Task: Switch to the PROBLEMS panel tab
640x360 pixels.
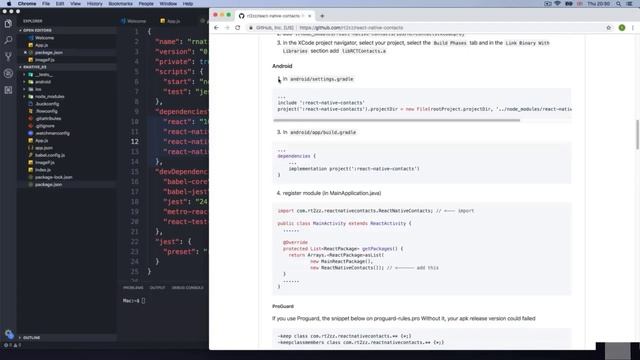Action: (133, 288)
